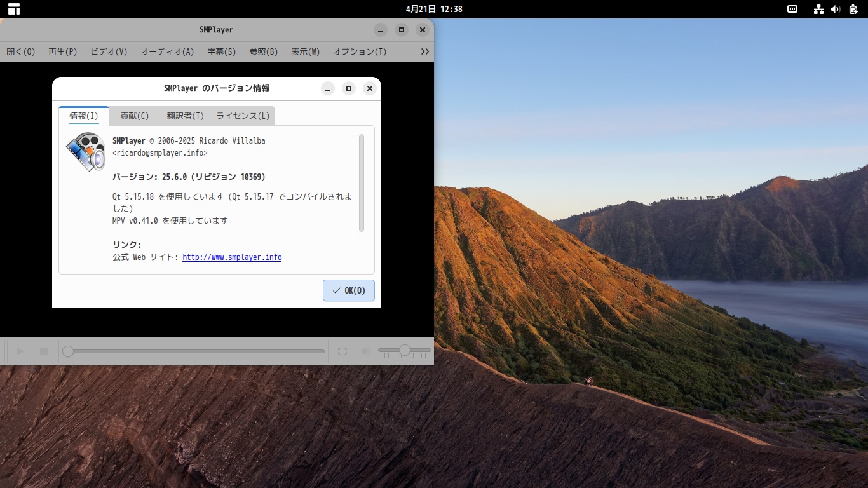The image size is (868, 488).
Task: Click the playback seek bar
Action: (191, 350)
